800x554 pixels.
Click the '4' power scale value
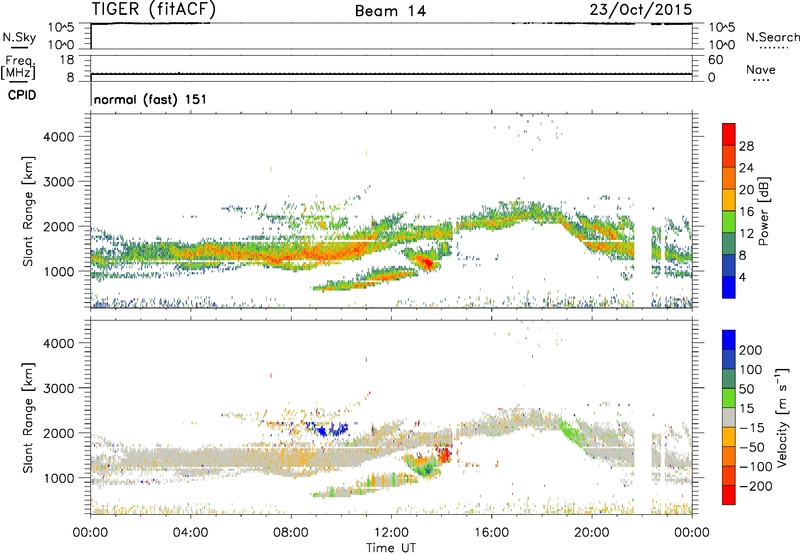tap(742, 277)
